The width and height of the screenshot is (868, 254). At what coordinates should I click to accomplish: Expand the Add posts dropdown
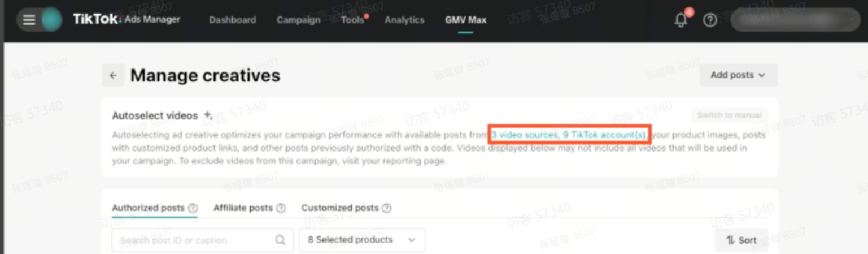(x=738, y=75)
